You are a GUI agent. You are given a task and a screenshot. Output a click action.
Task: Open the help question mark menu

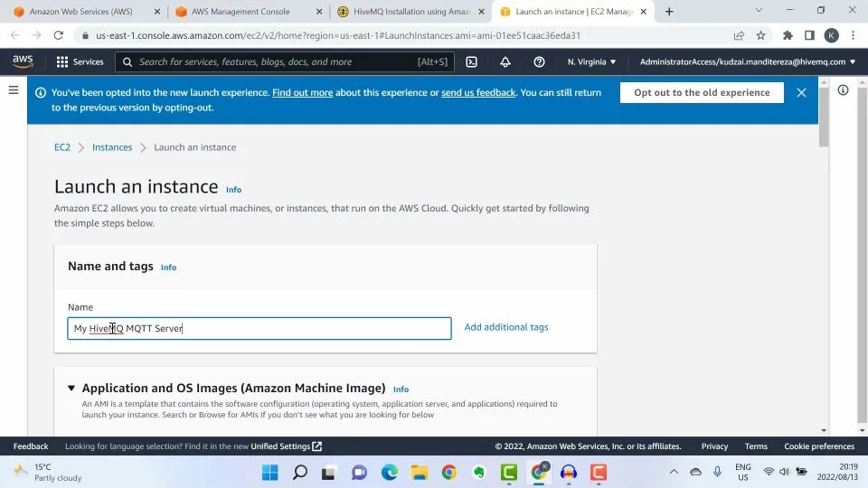pos(539,62)
